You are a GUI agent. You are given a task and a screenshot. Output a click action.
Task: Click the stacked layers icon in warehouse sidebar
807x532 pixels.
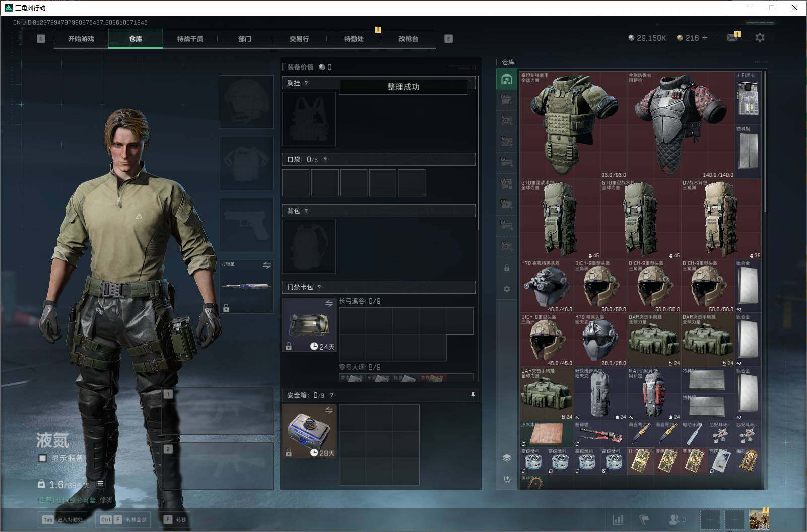tap(507, 457)
